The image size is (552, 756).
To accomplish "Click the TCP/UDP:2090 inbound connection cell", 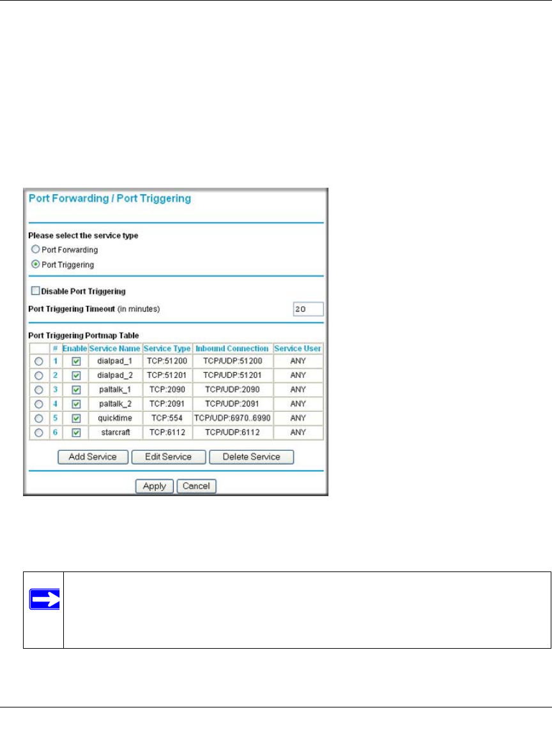I will click(x=233, y=389).
